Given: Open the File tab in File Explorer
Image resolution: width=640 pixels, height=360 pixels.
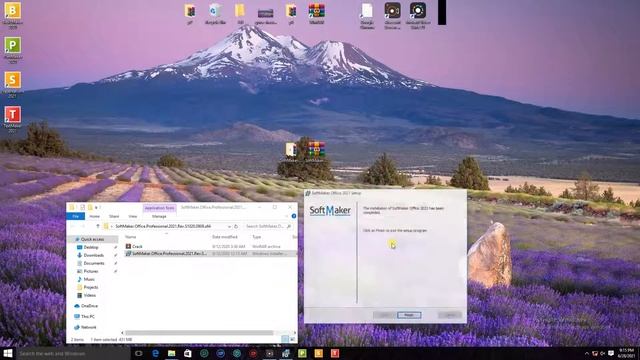Looking at the screenshot, I should tap(76, 216).
